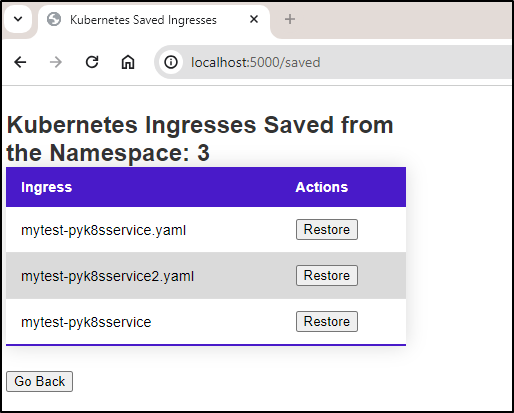Expand the tab search dropdown chevron

point(18,19)
